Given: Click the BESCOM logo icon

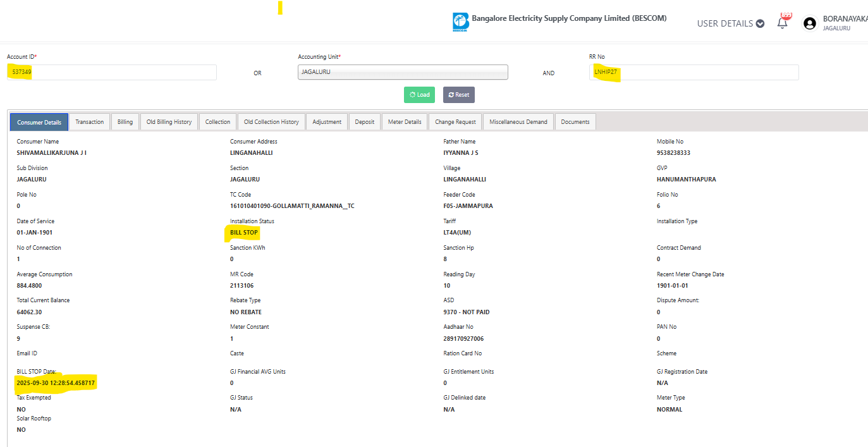Looking at the screenshot, I should (x=460, y=23).
